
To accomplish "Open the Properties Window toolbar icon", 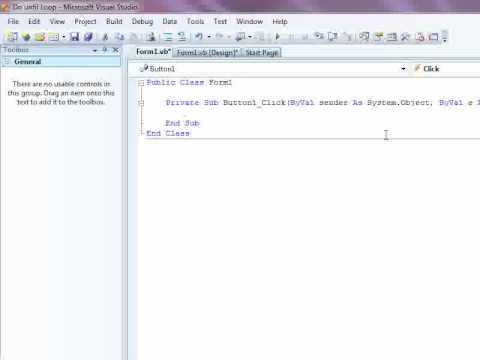I will (378, 36).
